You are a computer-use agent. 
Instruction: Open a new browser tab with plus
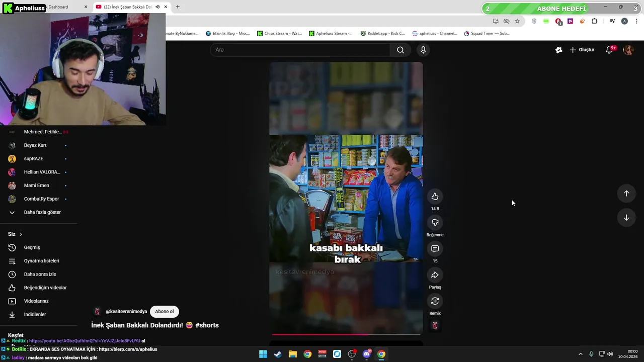click(178, 7)
